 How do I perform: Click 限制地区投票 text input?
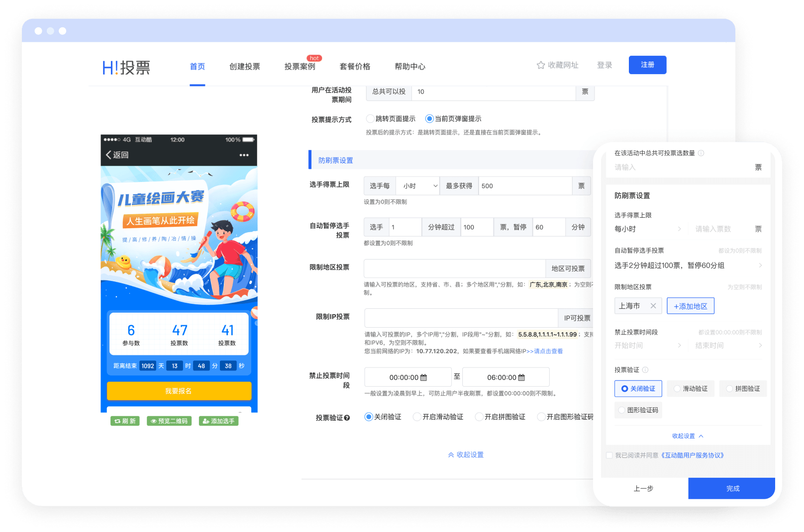click(x=455, y=268)
